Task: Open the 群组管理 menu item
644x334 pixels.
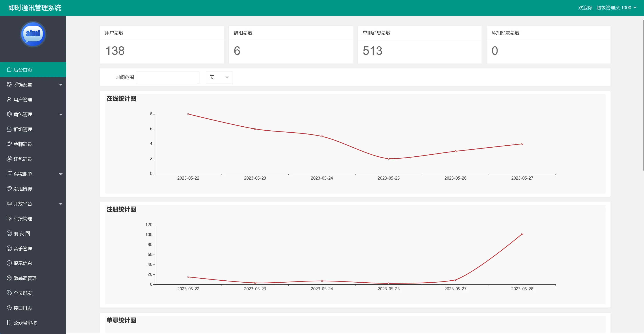Action: (x=22, y=129)
